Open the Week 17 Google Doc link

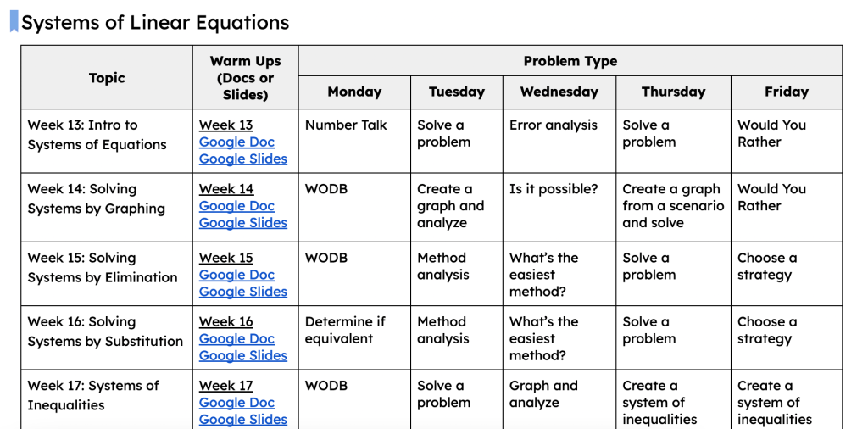pyautogui.click(x=236, y=403)
